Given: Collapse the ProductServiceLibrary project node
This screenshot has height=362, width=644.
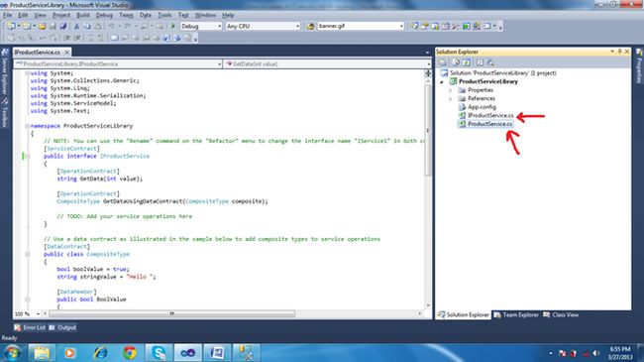Looking at the screenshot, I should [442, 82].
